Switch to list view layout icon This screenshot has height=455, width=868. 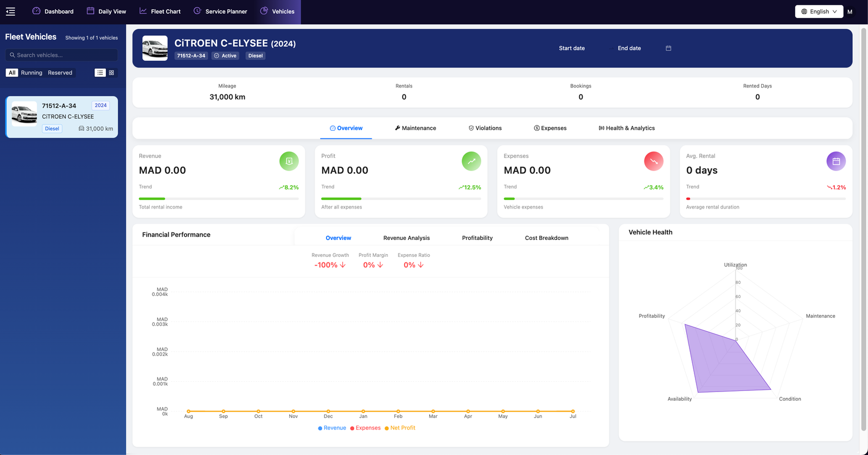pyautogui.click(x=100, y=73)
